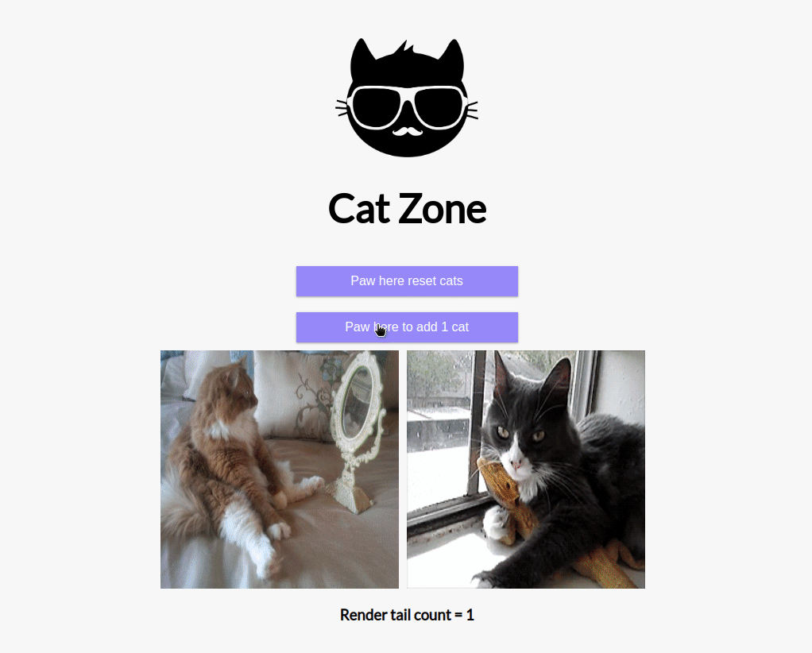
Task: Add one cat with the paw button
Action: pyautogui.click(x=407, y=327)
